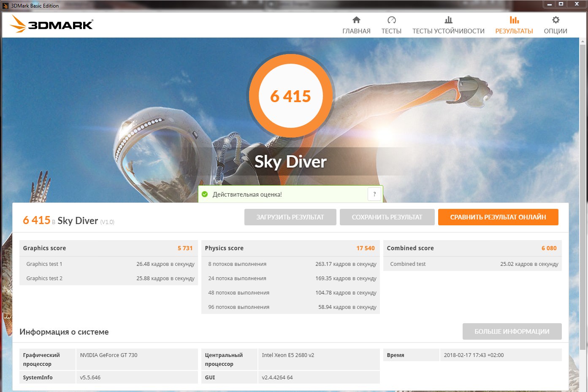Click the Действительная оценка! message

click(247, 195)
